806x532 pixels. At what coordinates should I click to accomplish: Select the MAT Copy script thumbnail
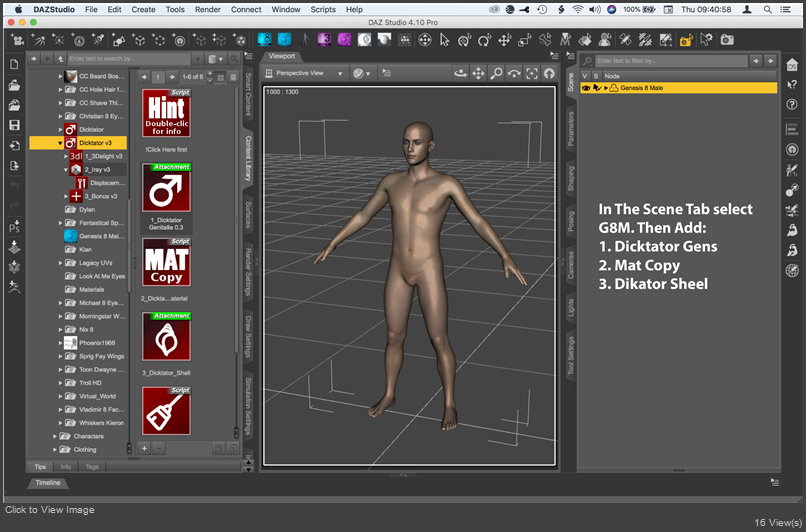167,262
